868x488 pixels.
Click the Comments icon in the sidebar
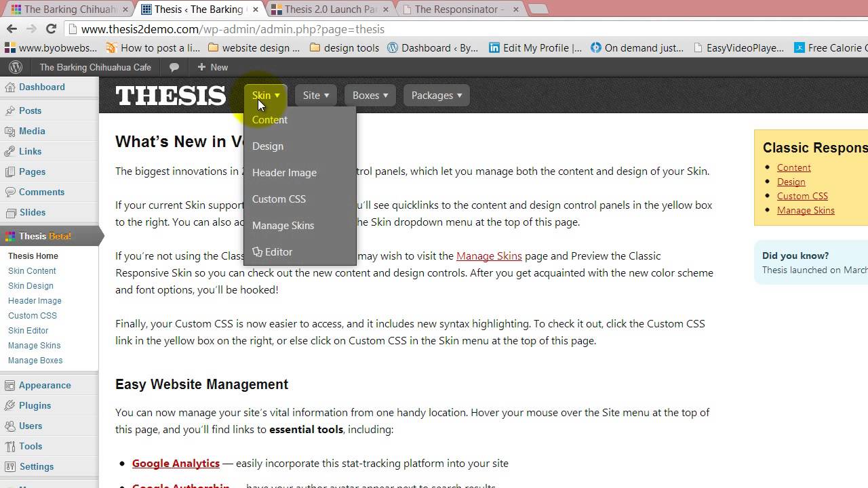tap(9, 192)
